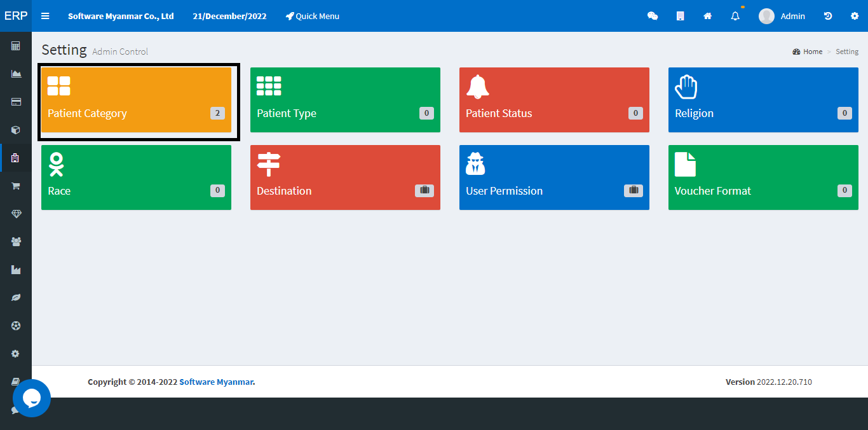Image resolution: width=868 pixels, height=430 pixels.
Task: Open the area chart sidebar icon
Action: coord(16,74)
